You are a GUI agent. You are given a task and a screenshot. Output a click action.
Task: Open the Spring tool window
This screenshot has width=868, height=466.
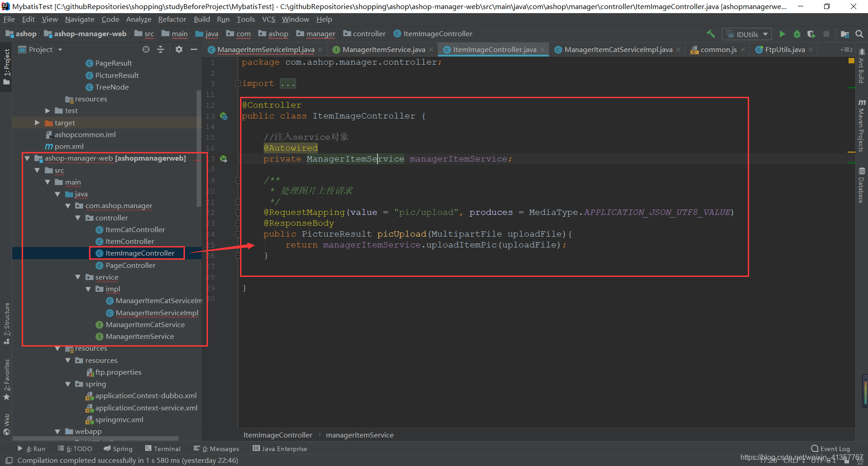pos(118,449)
